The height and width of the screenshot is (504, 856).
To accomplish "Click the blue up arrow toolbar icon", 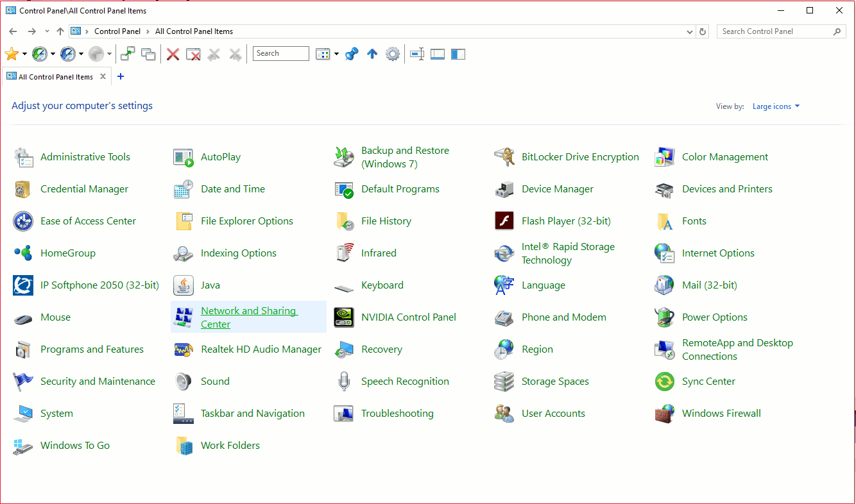I will [x=372, y=55].
